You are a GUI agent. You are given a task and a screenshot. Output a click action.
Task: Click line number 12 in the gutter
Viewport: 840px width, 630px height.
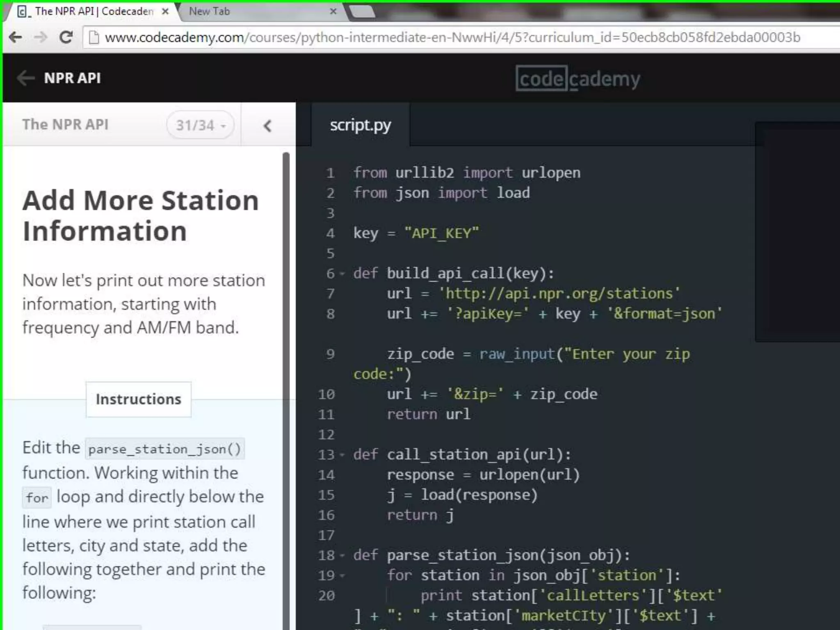326,435
